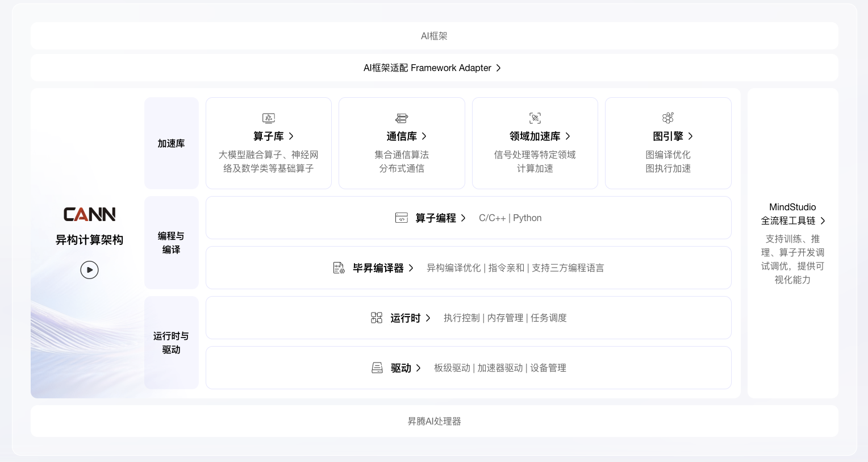The height and width of the screenshot is (462, 868).
Task: Click the 昇腾AI处理器 bottom bar
Action: (435, 421)
